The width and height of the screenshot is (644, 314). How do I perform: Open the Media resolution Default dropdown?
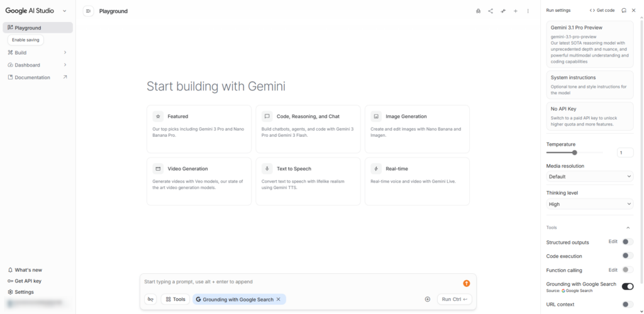pos(590,176)
